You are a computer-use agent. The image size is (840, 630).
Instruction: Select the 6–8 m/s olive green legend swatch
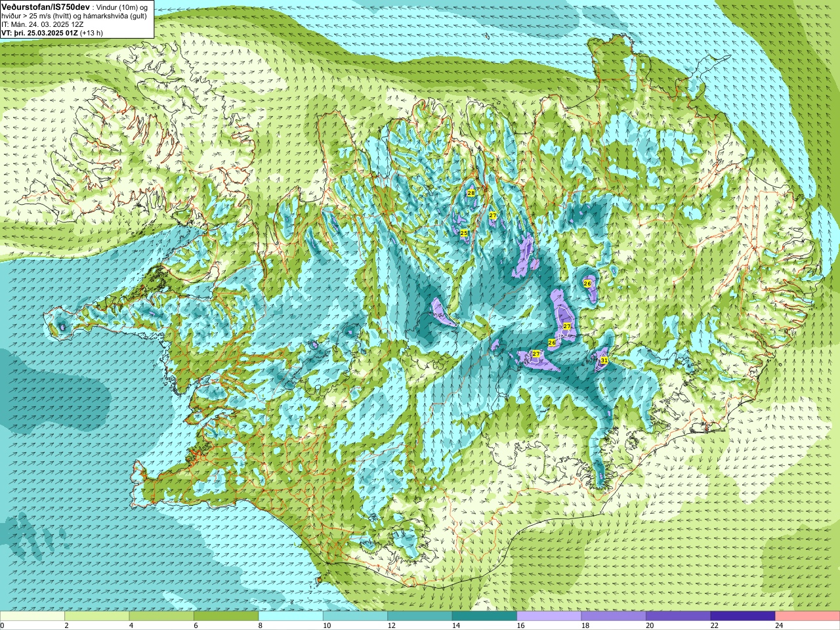tap(226, 616)
